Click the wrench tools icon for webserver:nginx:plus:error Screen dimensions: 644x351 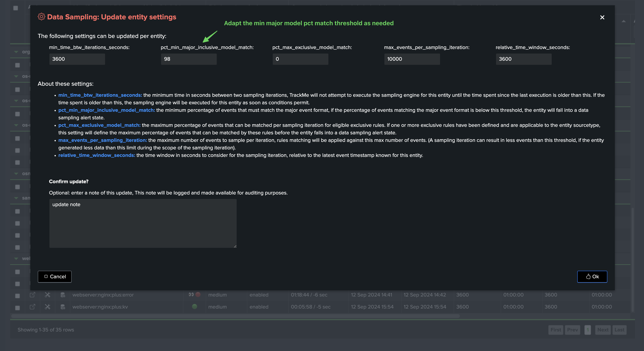pyautogui.click(x=48, y=295)
